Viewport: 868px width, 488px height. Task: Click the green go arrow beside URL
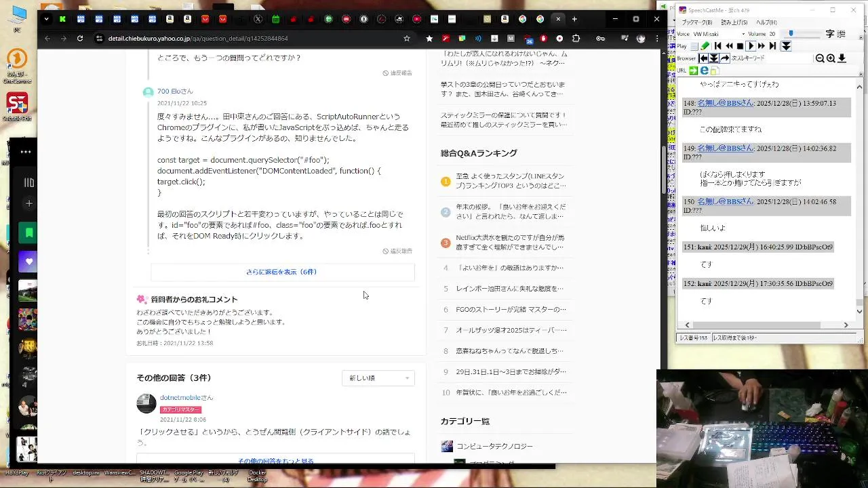tap(694, 70)
